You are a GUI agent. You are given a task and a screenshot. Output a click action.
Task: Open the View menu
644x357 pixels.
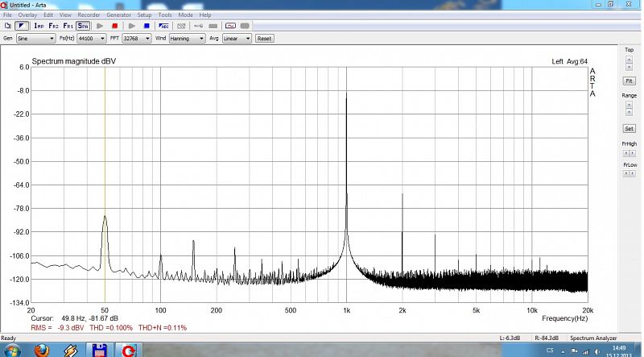click(x=65, y=15)
